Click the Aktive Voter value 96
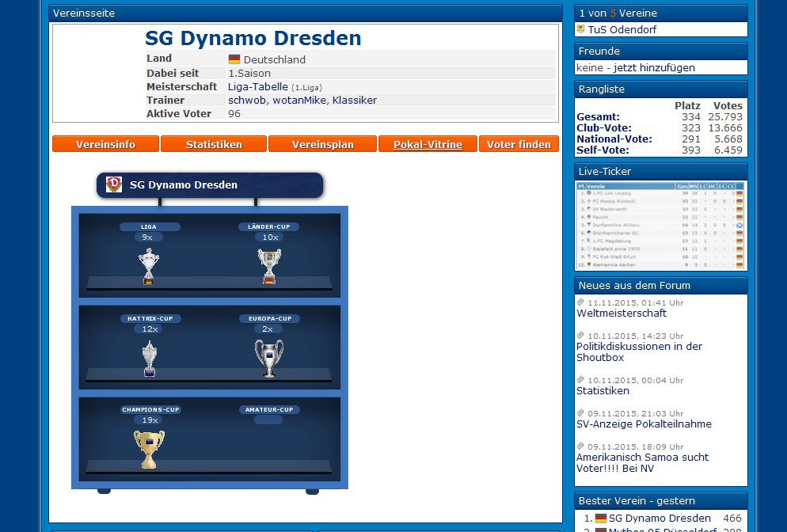This screenshot has height=532, width=787. (x=234, y=113)
